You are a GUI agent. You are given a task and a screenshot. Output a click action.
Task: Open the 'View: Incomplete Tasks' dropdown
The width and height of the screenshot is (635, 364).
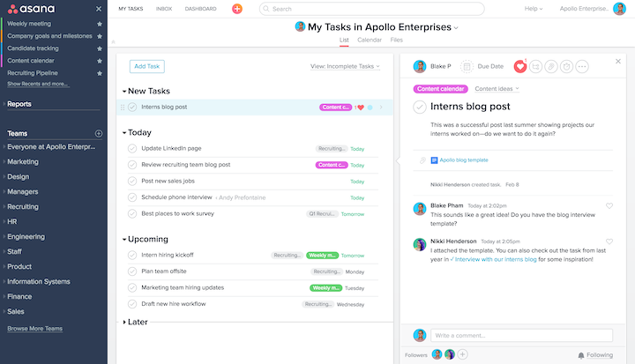[x=346, y=66]
